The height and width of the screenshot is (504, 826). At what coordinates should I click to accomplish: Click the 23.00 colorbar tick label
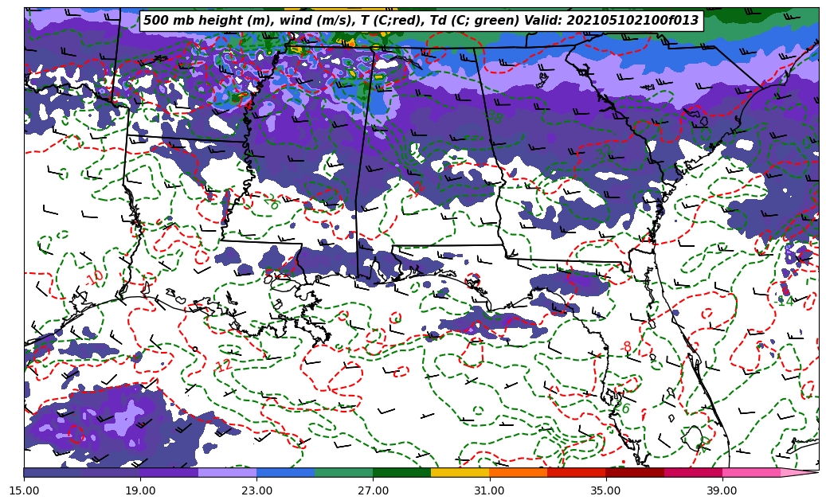click(x=256, y=490)
